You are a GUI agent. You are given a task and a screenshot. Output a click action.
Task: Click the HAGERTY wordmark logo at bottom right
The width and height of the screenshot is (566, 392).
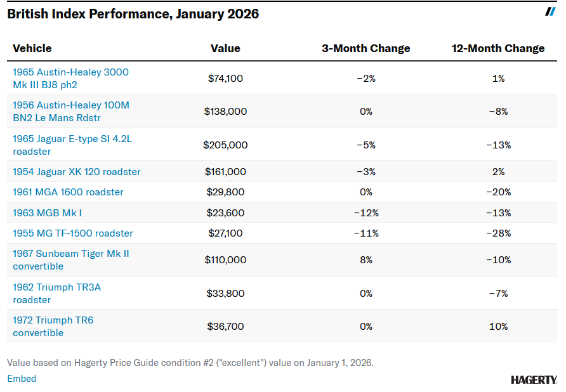point(533,380)
